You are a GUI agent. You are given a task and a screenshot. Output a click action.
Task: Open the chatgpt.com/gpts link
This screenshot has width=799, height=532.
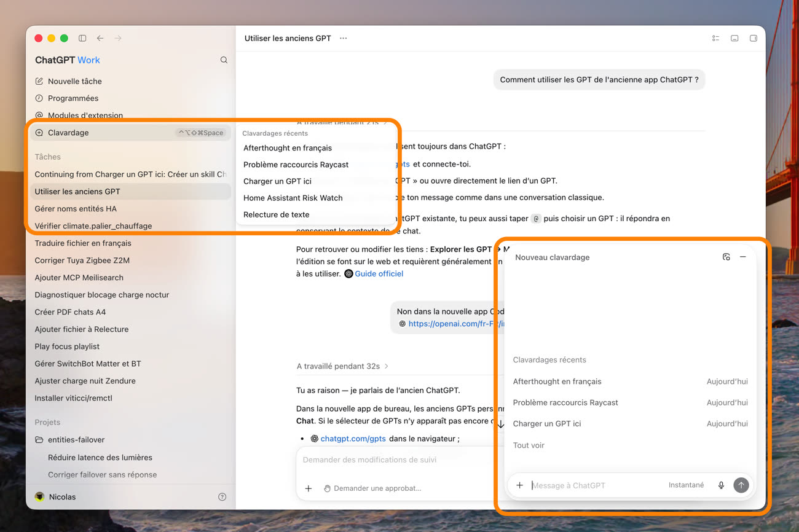(x=353, y=439)
